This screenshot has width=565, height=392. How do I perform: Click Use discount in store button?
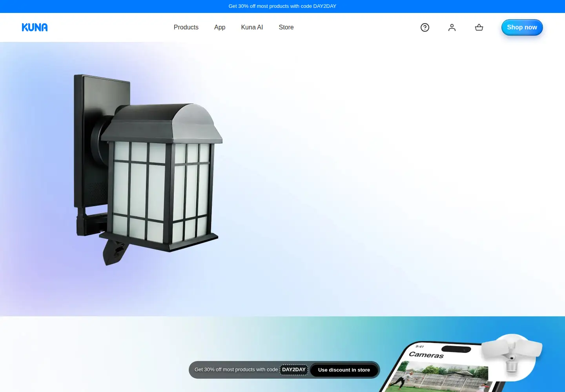click(x=344, y=370)
